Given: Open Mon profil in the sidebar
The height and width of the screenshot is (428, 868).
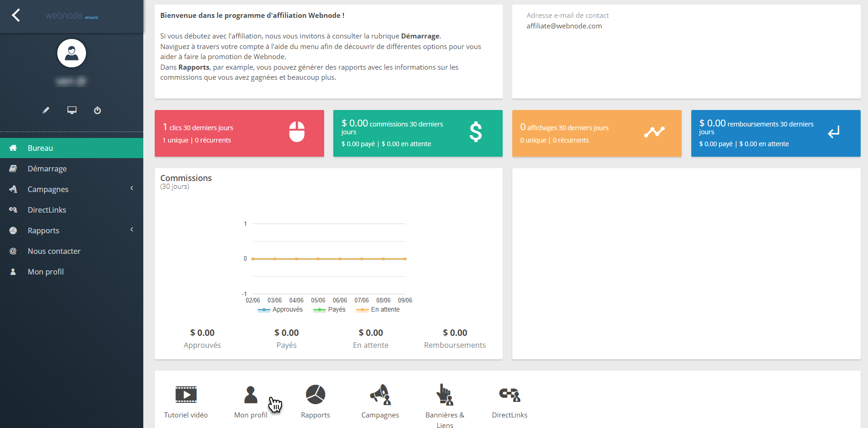Looking at the screenshot, I should coord(46,272).
